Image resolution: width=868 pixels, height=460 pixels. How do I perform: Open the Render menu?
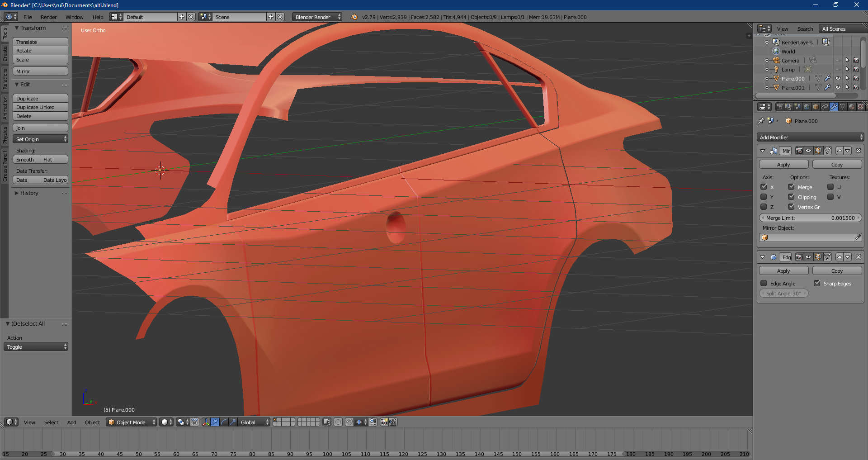coord(48,17)
